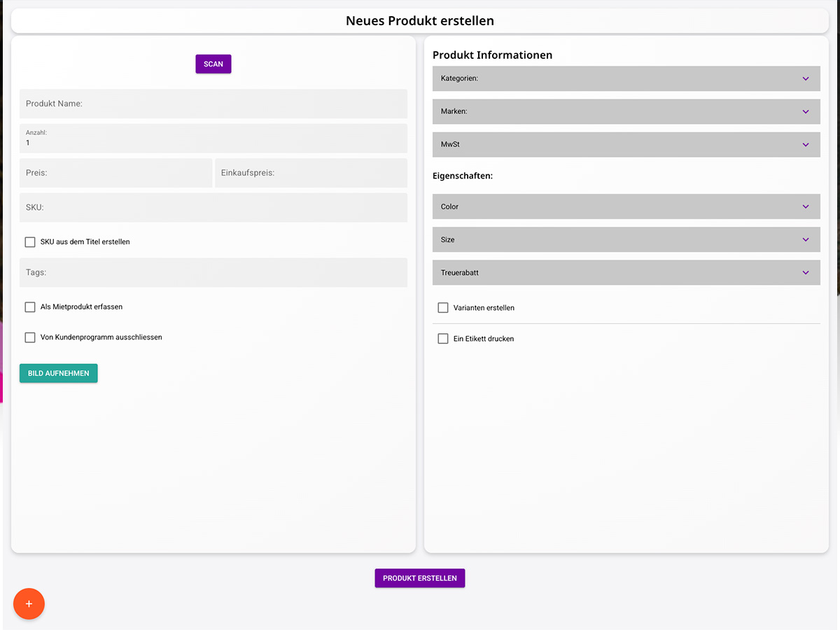Focus the Produkt Name field
Screen dimensions: 840x630
(213, 104)
